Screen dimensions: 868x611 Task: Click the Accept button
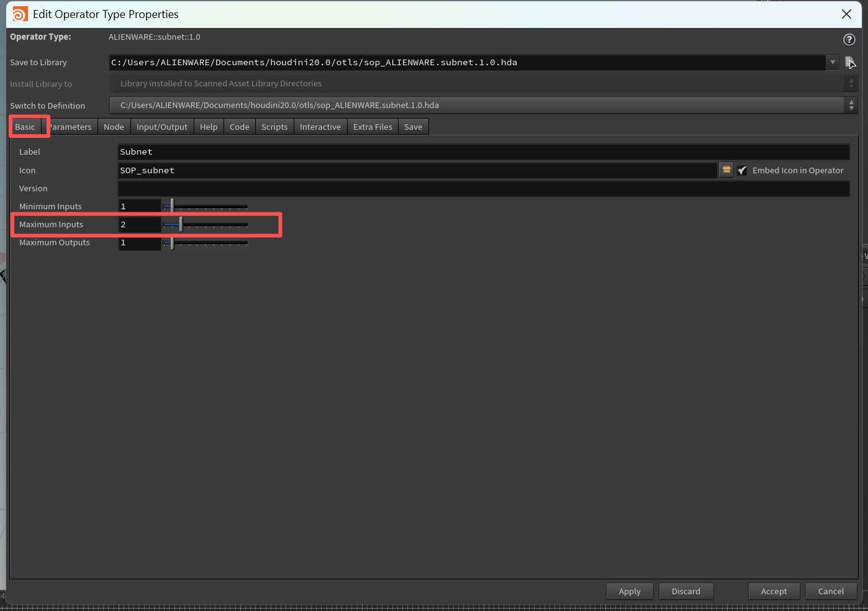click(x=774, y=591)
